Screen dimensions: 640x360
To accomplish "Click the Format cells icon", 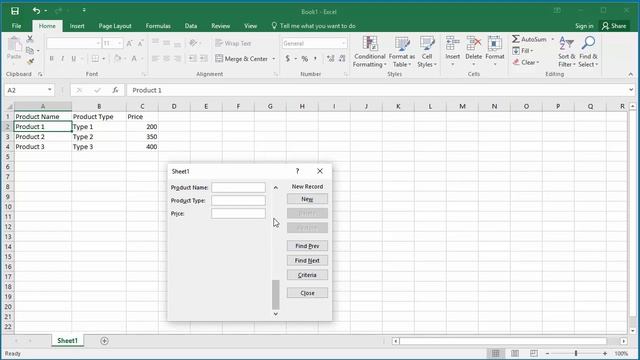I will tap(495, 44).
